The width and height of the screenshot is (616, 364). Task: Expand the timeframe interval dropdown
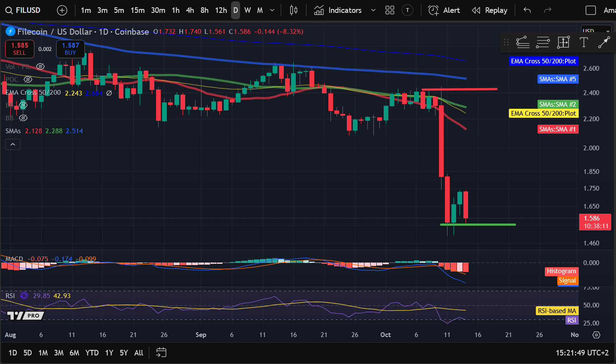[272, 10]
